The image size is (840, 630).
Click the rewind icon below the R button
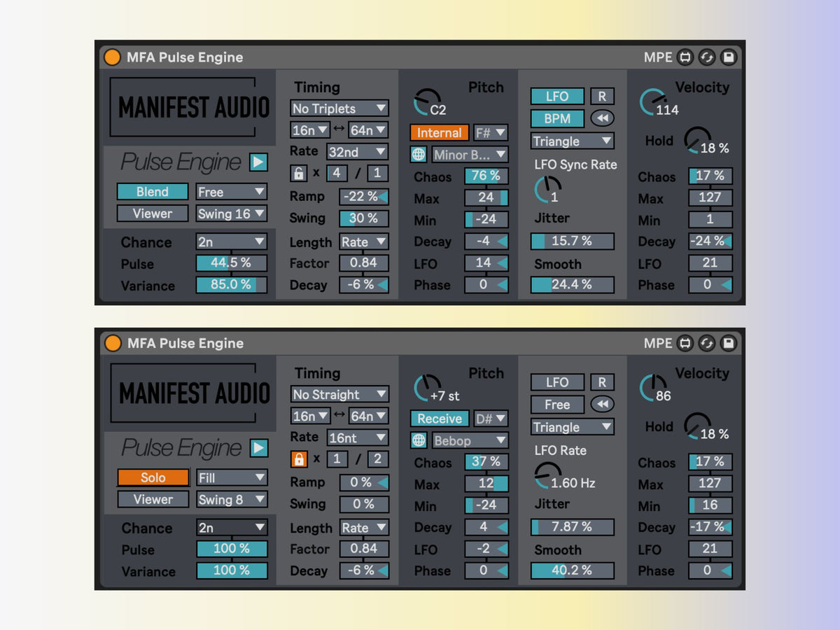(x=602, y=118)
